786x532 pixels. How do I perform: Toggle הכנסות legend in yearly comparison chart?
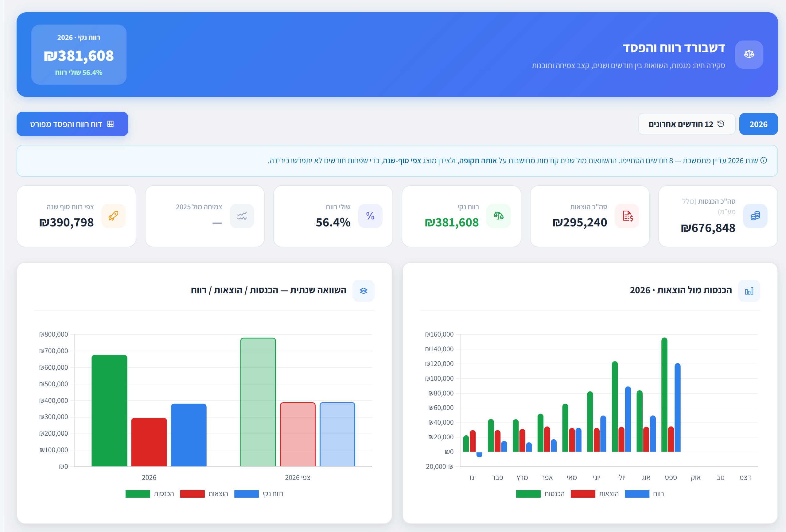(x=150, y=494)
